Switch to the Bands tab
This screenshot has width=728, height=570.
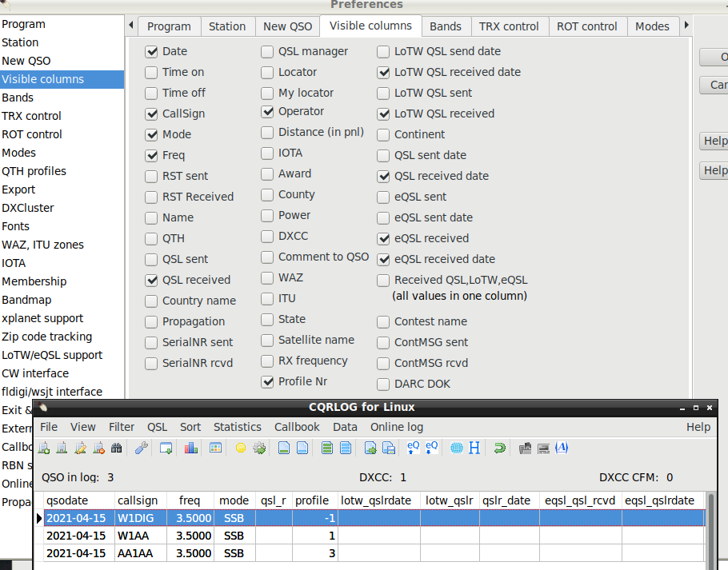446,26
